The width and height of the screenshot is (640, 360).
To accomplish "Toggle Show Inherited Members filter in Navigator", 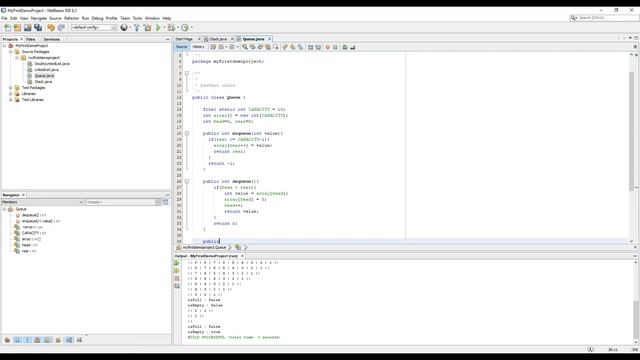I will point(7,340).
